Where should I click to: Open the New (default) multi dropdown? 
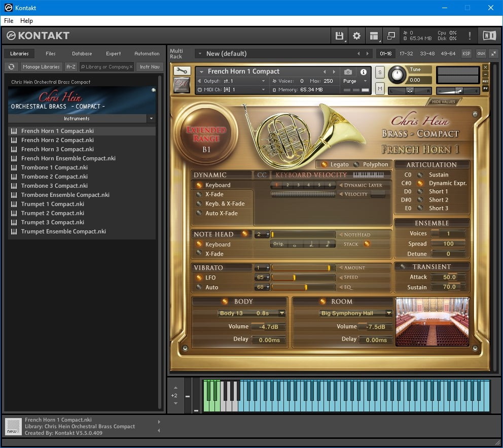point(200,54)
